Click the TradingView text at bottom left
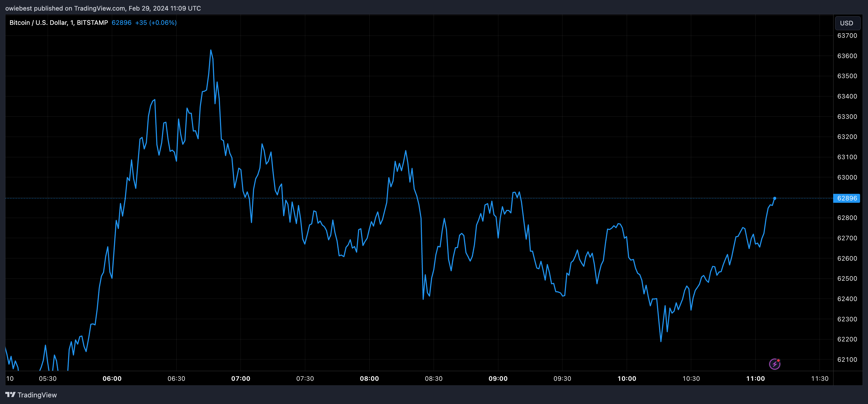The width and height of the screenshot is (868, 404). pyautogui.click(x=37, y=395)
